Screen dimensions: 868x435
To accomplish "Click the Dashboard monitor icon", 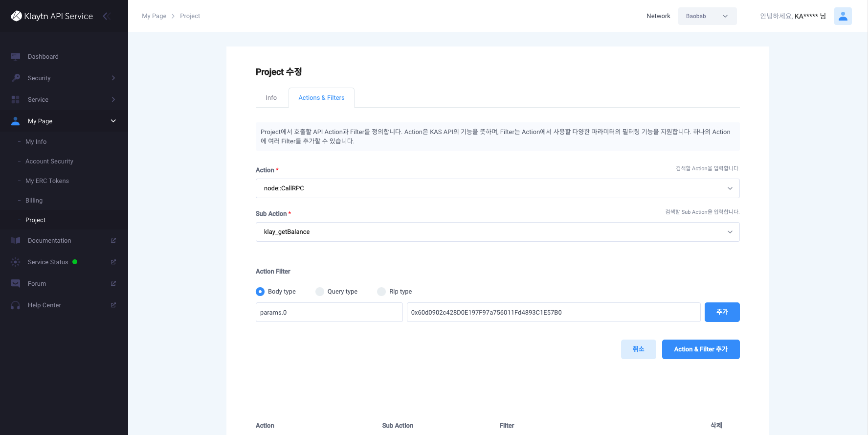I will [16, 57].
